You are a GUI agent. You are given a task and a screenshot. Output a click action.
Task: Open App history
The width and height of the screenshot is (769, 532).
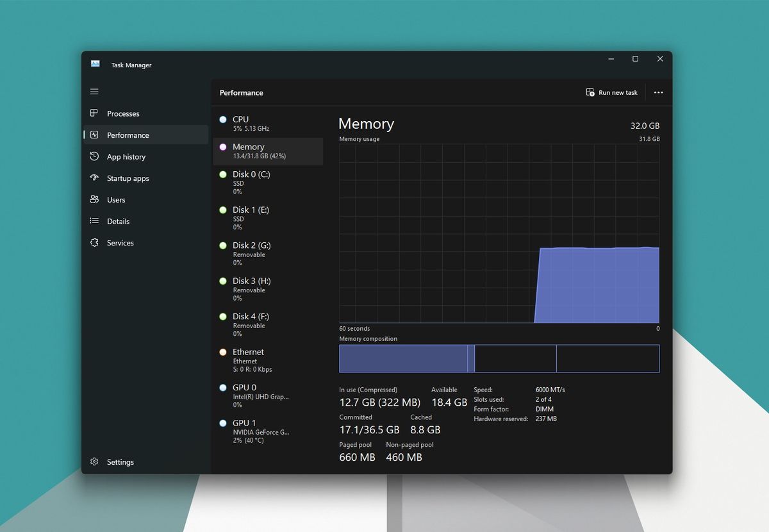(125, 156)
